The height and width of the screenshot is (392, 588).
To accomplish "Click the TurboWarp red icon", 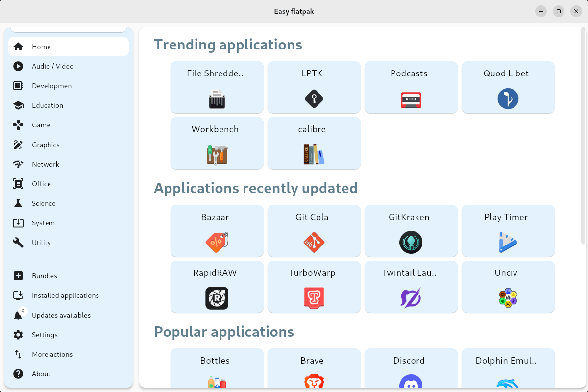I will tap(314, 298).
